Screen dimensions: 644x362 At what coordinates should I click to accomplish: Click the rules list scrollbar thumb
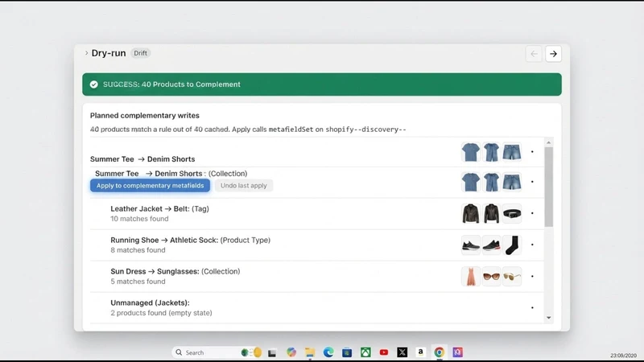pos(549,187)
